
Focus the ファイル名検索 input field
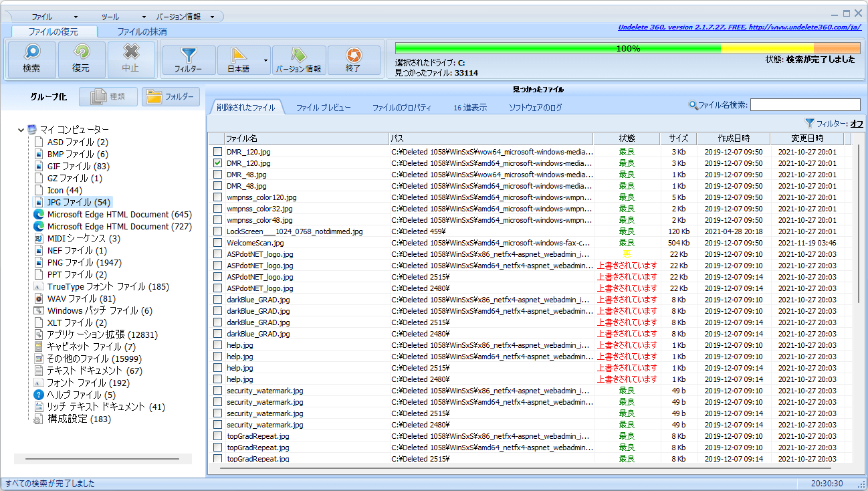pos(805,105)
